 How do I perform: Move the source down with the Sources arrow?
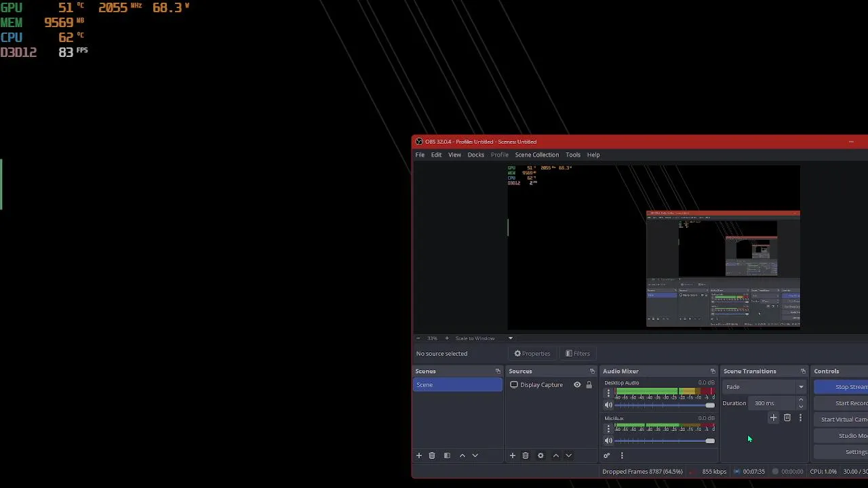click(x=568, y=455)
